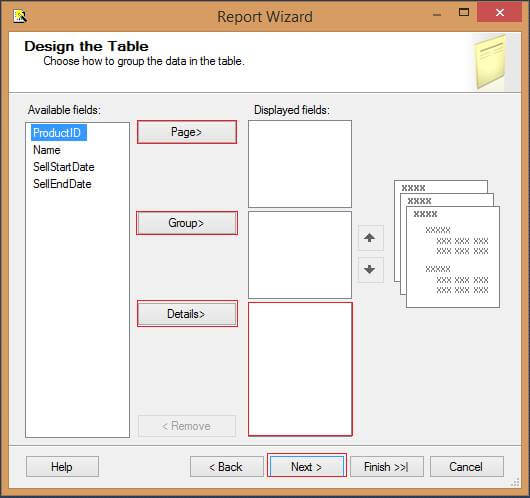Click the Group displayed fields box

tap(300, 255)
